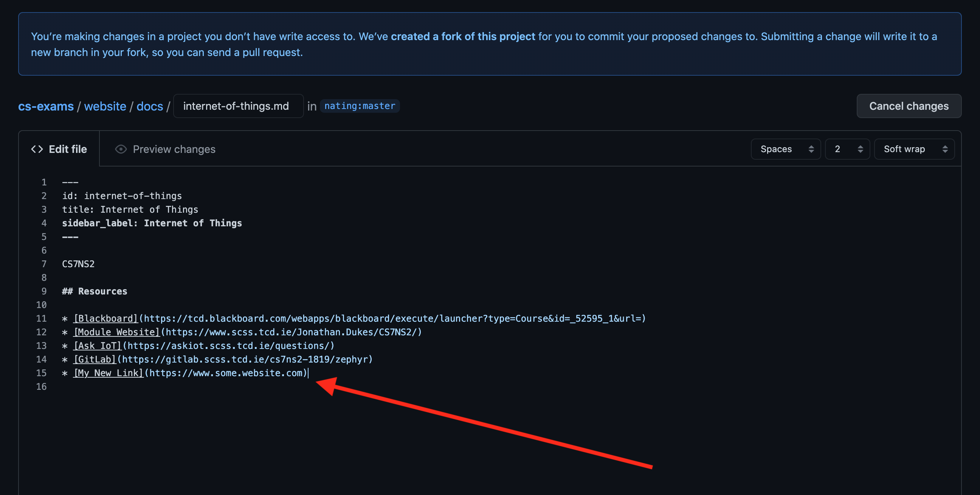
Task: Click the sidebar_label line in front matter
Action: [x=152, y=223]
